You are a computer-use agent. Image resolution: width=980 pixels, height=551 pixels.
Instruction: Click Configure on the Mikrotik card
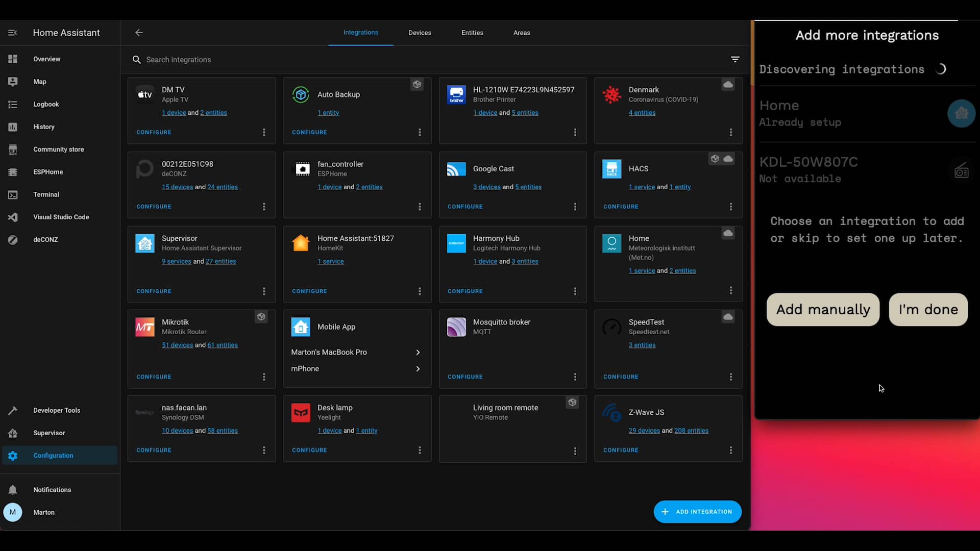pos(154,377)
